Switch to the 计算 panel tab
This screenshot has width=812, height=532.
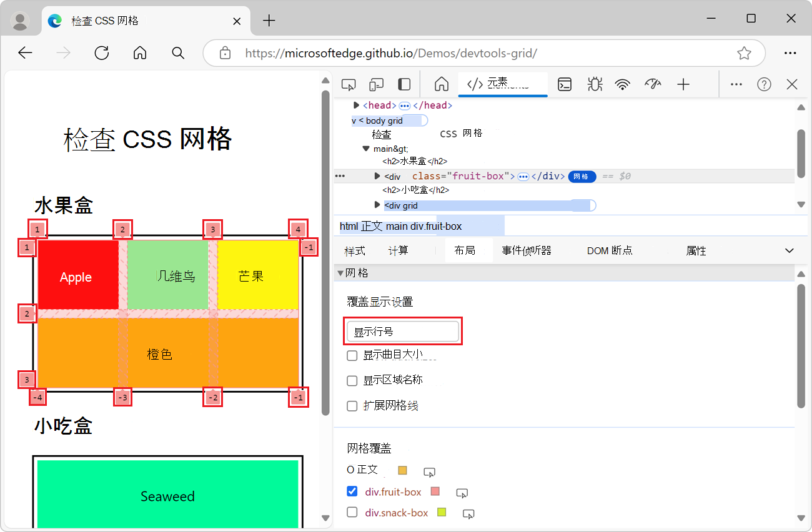(398, 250)
